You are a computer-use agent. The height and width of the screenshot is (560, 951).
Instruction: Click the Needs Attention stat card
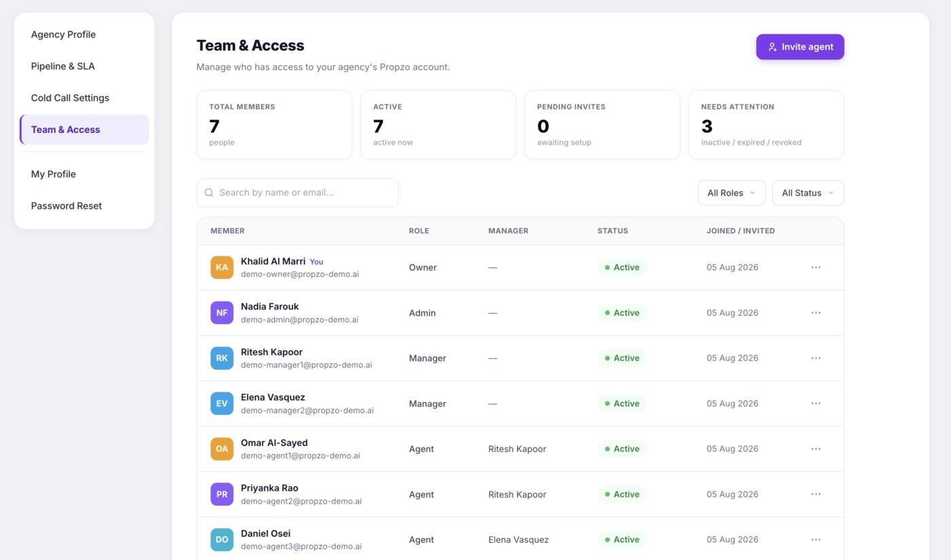(766, 125)
